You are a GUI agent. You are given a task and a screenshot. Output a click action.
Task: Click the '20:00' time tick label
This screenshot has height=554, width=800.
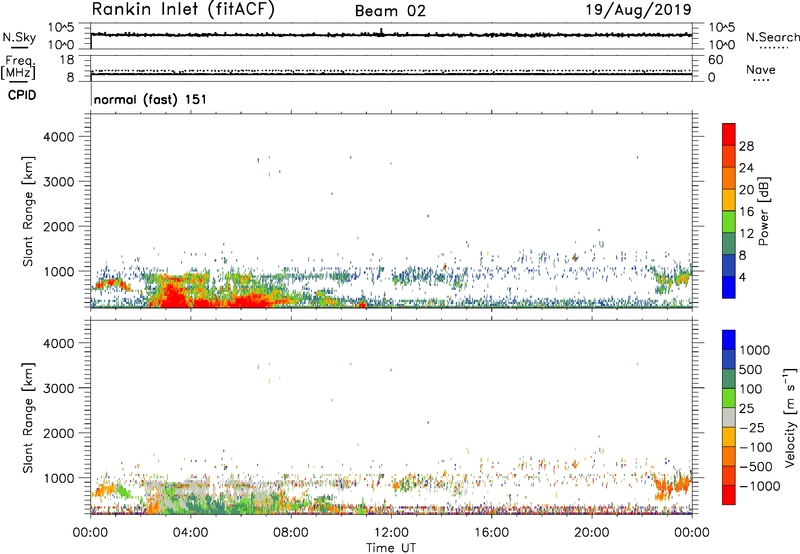click(x=591, y=533)
